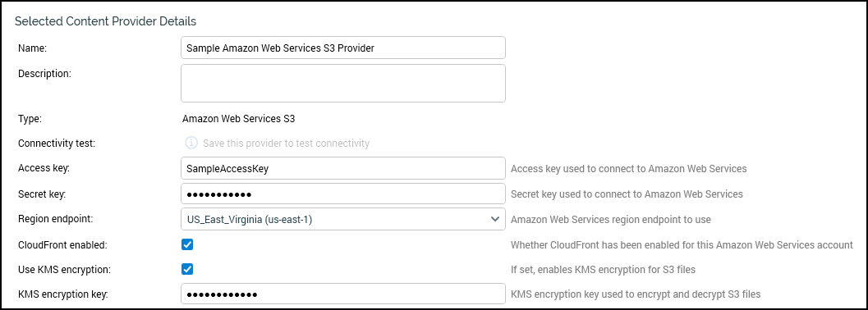Screen dimensions: 868x310
Task: Click the masked Secret key field
Action: click(343, 194)
